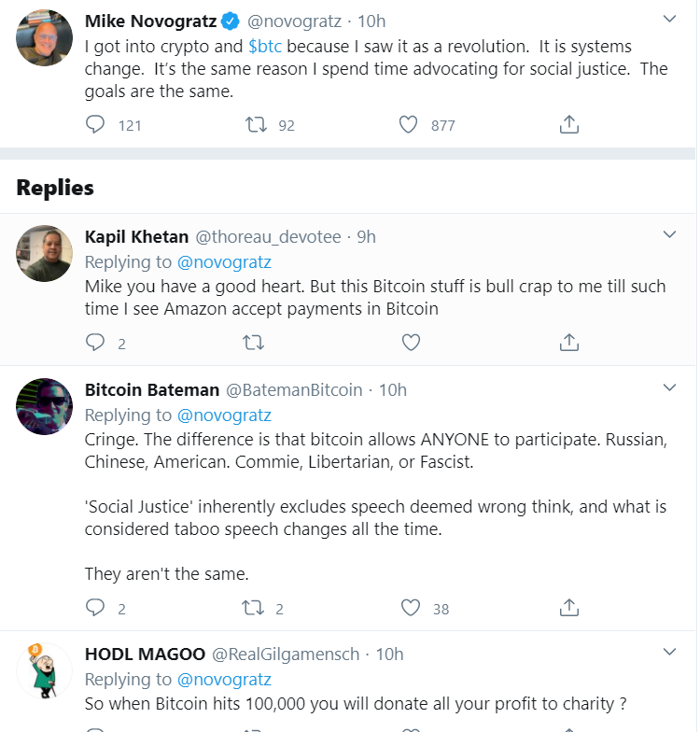Screen dimensions: 700x732
Task: Like Mike Novogratz's tweet
Action: click(x=408, y=124)
